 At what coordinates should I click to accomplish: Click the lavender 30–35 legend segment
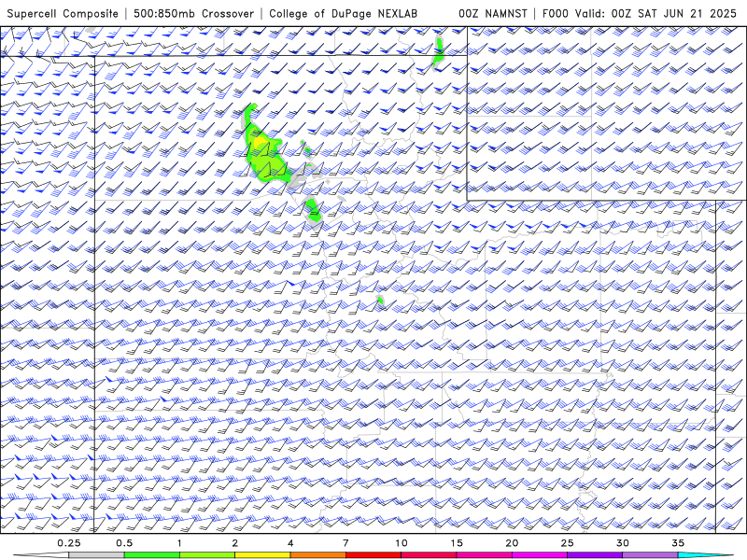pos(650,555)
